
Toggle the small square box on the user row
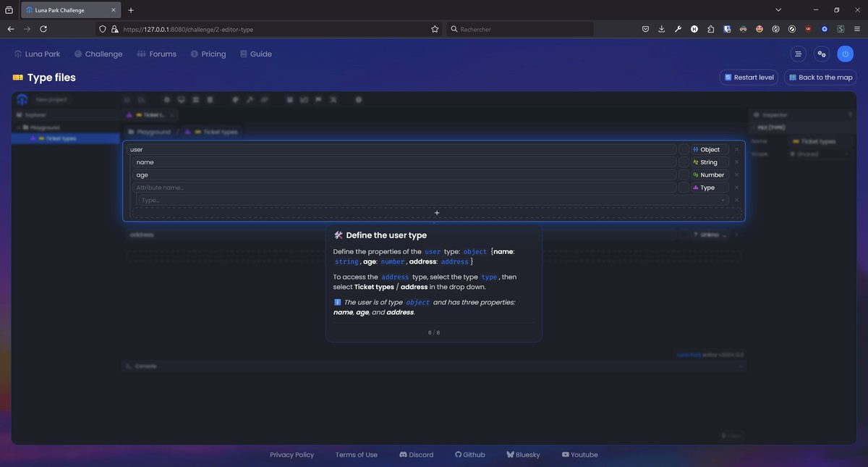click(x=684, y=150)
